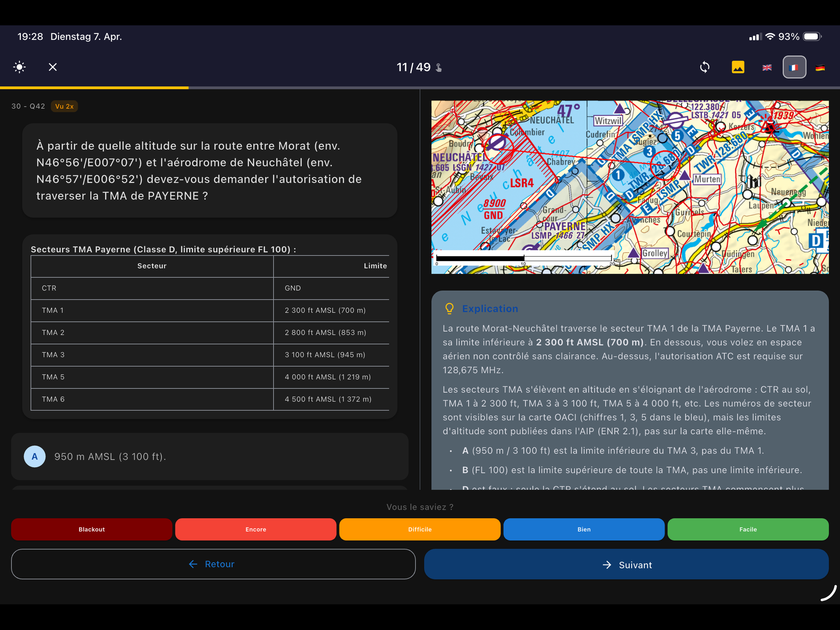The width and height of the screenshot is (840, 630).
Task: Click the Secteur column header
Action: coord(152,266)
